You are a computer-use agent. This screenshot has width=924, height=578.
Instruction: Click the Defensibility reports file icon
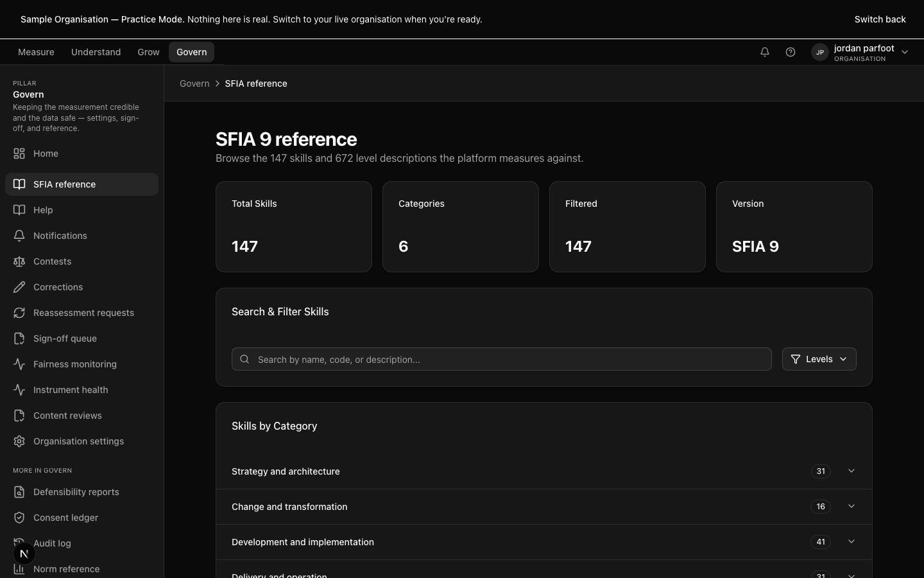[19, 492]
